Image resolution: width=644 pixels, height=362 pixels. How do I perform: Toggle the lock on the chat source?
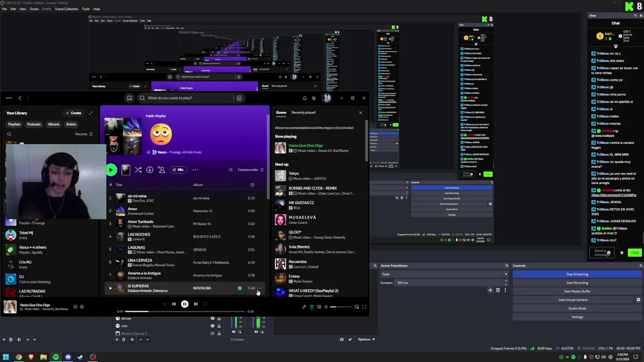click(x=219, y=326)
